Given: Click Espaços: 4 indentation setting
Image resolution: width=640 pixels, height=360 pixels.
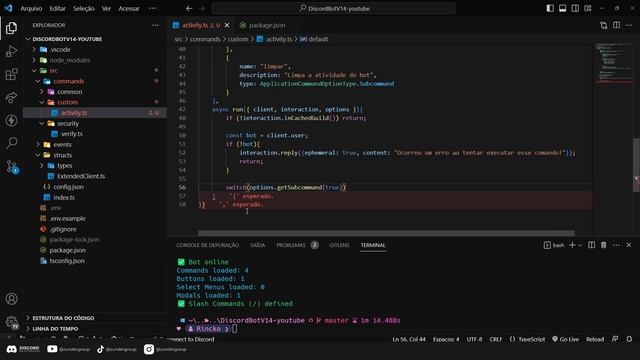Looking at the screenshot, I should click(446, 339).
